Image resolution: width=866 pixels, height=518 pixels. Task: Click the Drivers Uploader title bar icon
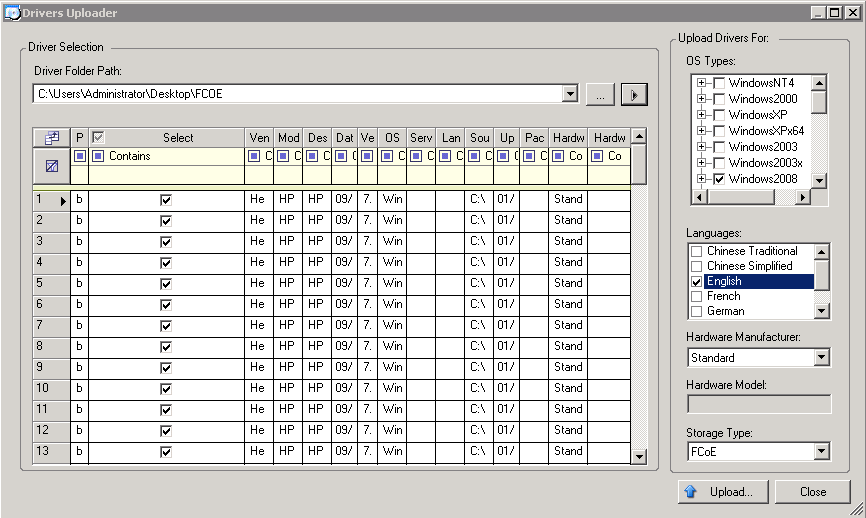click(x=12, y=13)
